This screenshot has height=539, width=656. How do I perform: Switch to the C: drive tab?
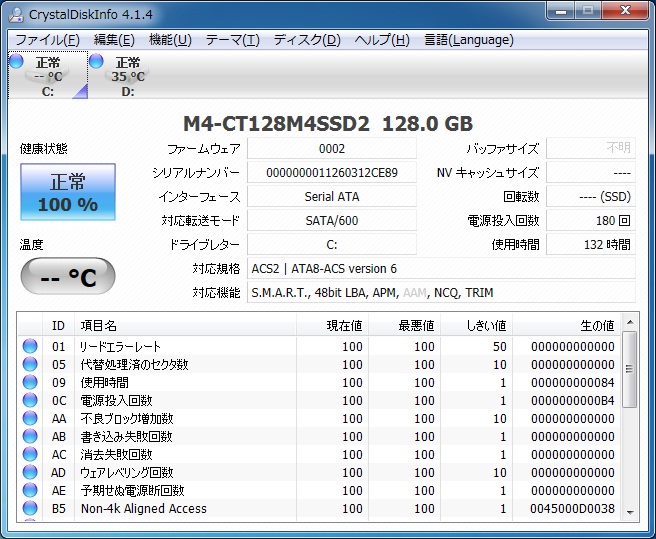click(48, 75)
